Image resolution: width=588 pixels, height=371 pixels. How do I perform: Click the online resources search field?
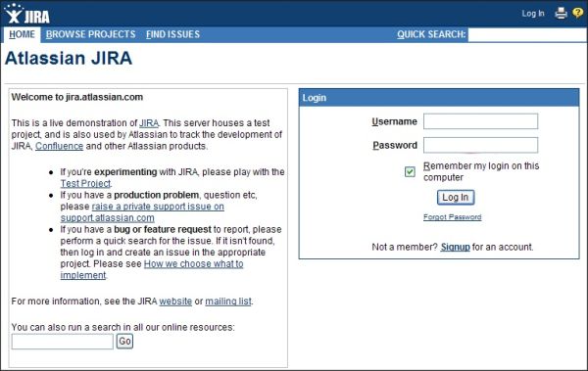coord(63,342)
